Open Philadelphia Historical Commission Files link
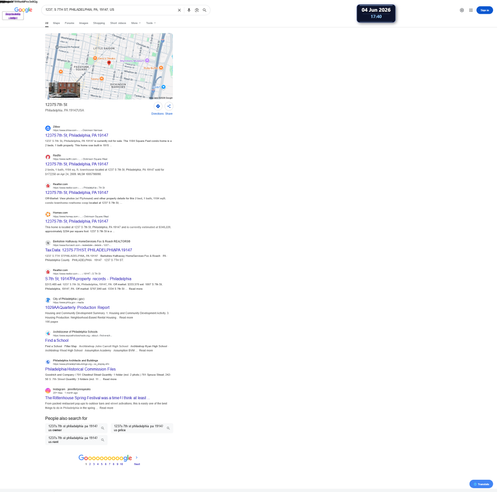Viewport: 500px width, 492px height. tap(81, 370)
